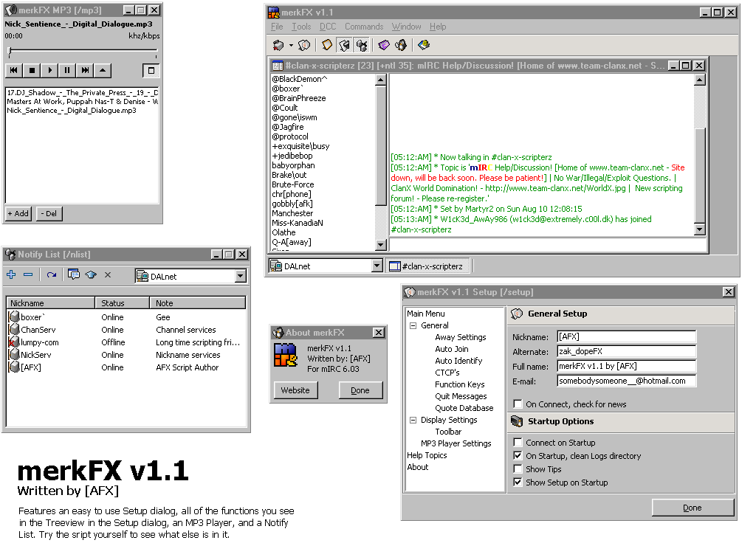Click the + Add button in MP3 player
Screen dimensions: 756x543
coord(18,213)
